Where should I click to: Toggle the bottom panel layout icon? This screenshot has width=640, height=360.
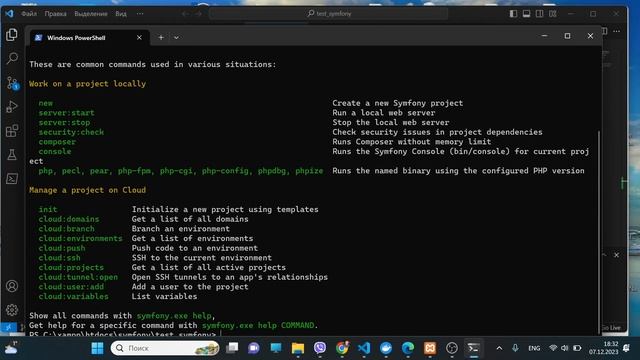[527, 14]
